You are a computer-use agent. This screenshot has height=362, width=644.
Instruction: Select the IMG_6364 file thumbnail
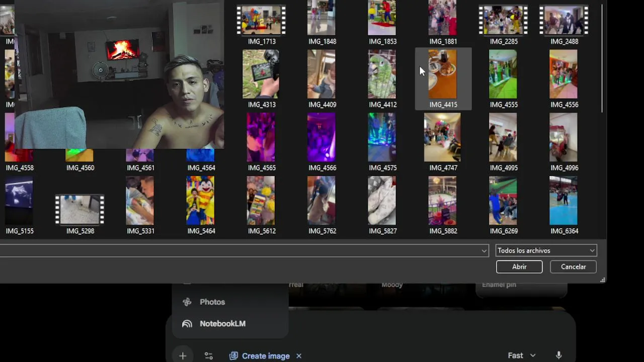pos(563,201)
